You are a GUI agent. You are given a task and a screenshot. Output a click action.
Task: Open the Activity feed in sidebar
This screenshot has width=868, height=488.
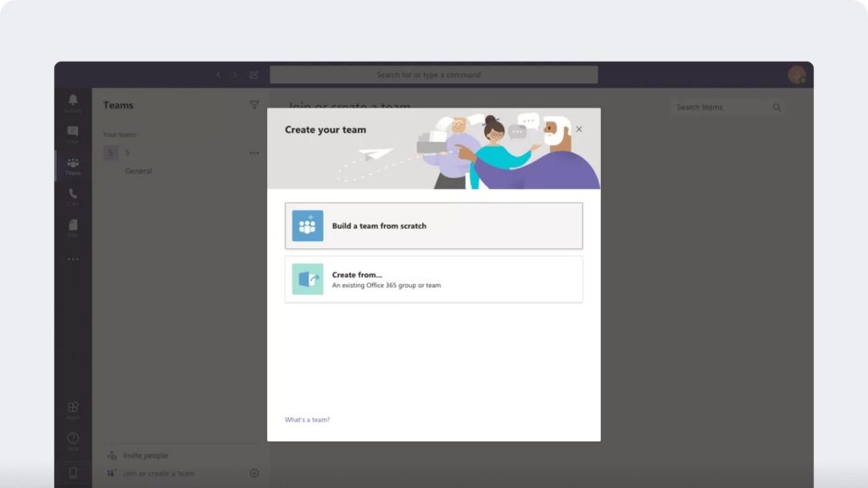coord(73,103)
